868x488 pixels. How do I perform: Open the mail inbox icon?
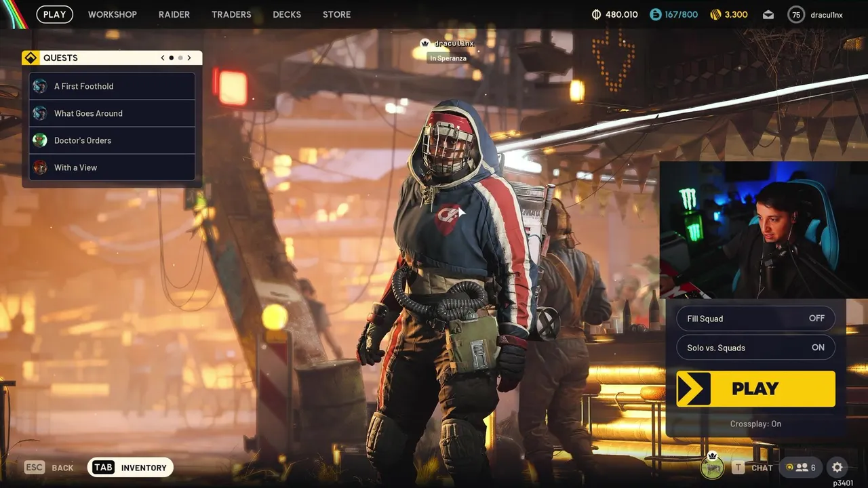(768, 14)
